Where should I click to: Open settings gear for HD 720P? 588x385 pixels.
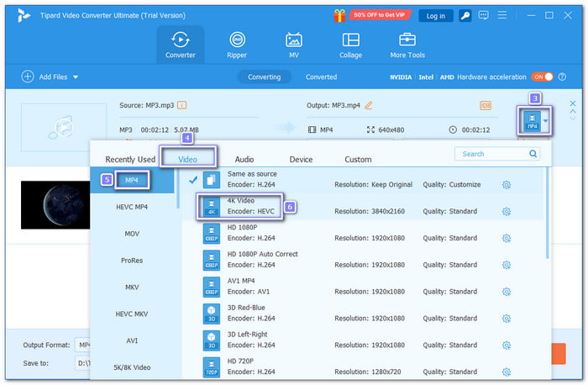tap(507, 372)
